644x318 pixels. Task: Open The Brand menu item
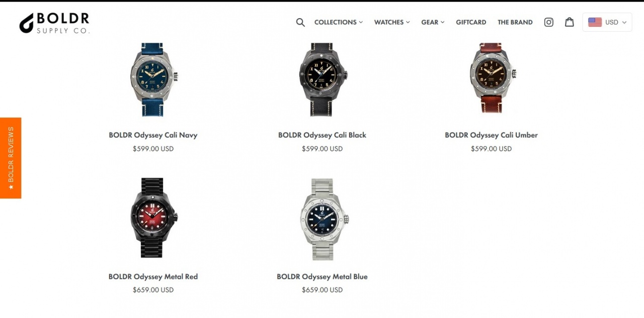(515, 22)
